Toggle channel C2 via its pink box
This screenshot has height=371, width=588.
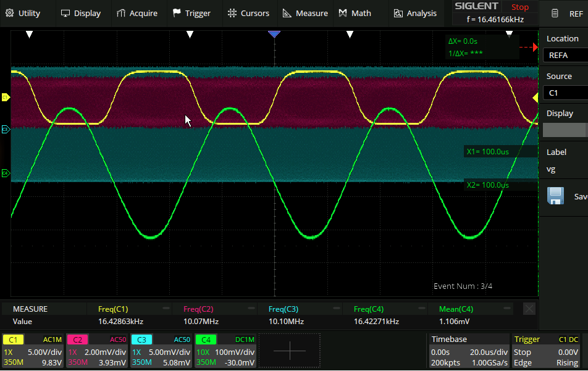point(78,340)
